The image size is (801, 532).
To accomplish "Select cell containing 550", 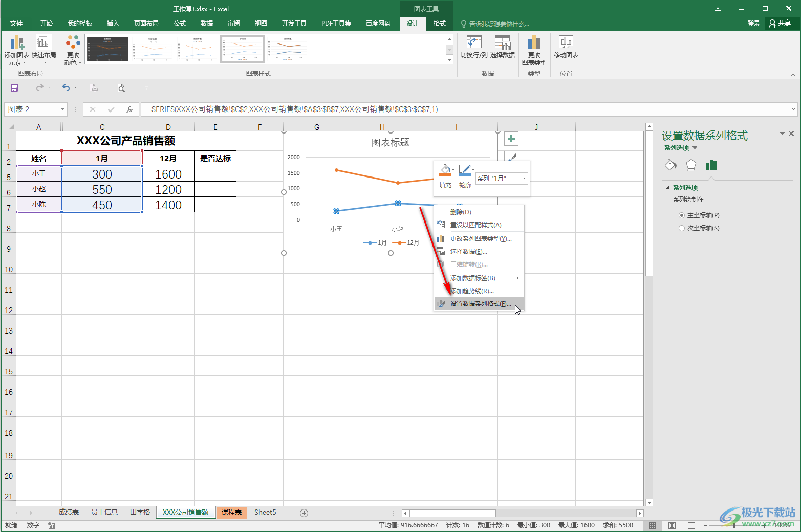I will (x=102, y=189).
